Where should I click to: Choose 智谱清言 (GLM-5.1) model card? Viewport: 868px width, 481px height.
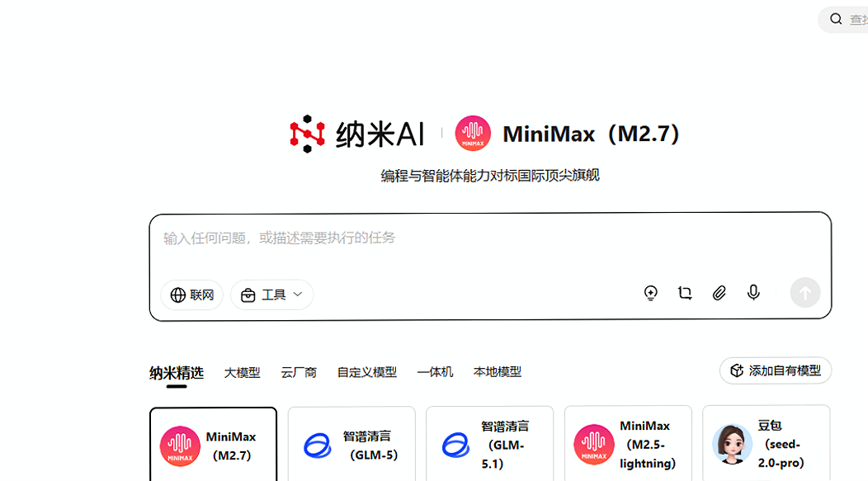tap(489, 445)
